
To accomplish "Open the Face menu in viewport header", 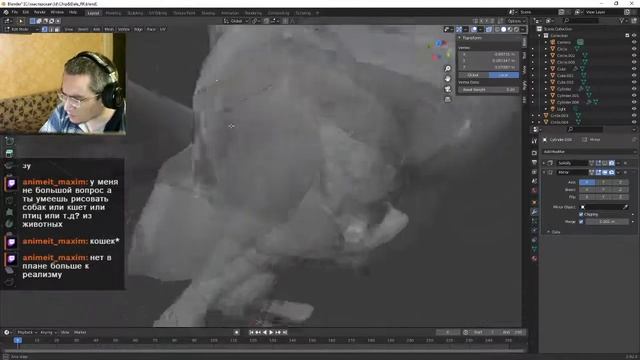I will [151, 29].
